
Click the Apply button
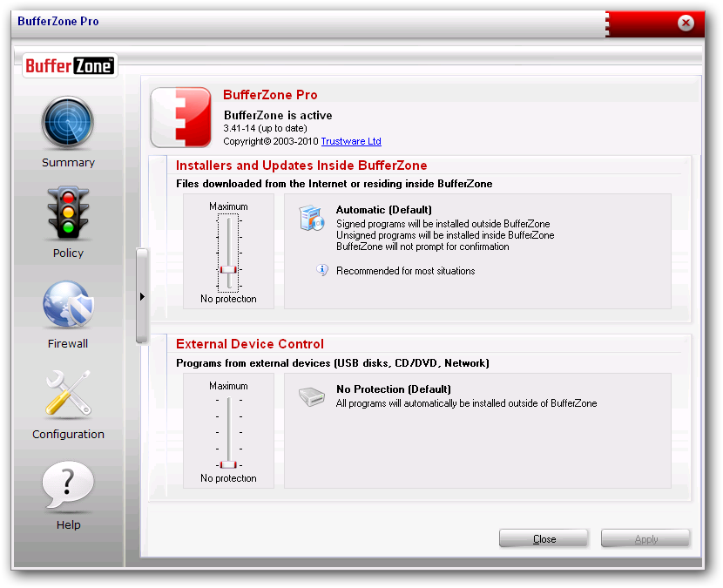coord(645,538)
